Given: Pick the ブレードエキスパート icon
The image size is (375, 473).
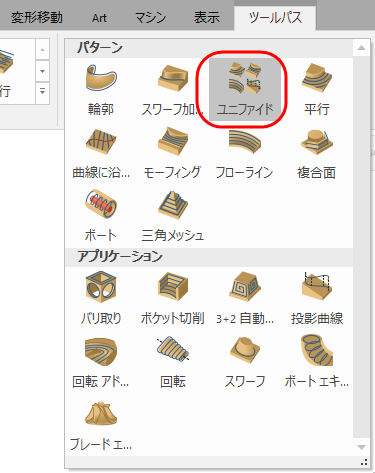Looking at the screenshot, I should pos(101,425).
